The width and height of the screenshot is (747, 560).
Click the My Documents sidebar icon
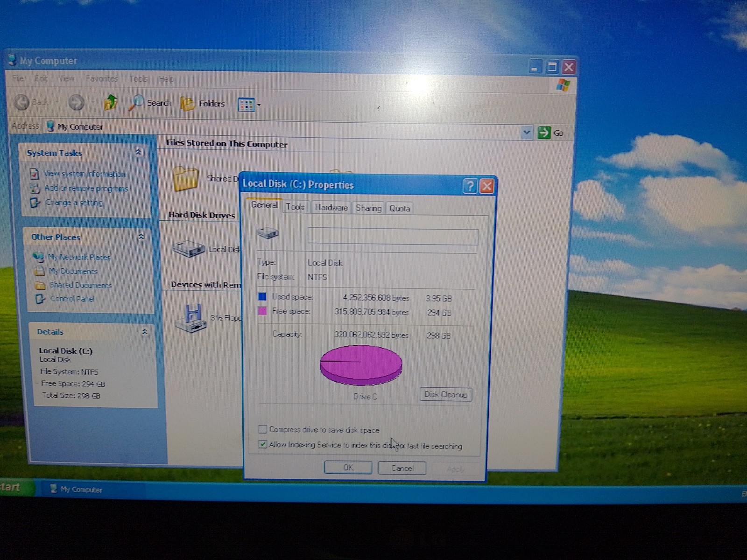tap(40, 271)
